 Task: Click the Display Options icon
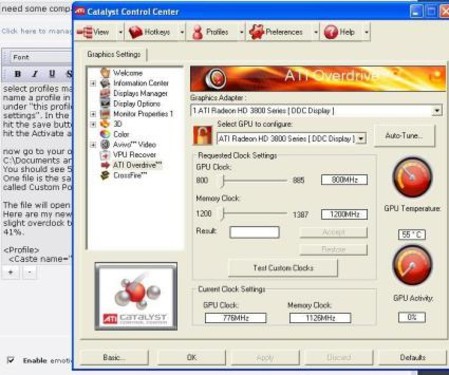pos(105,104)
